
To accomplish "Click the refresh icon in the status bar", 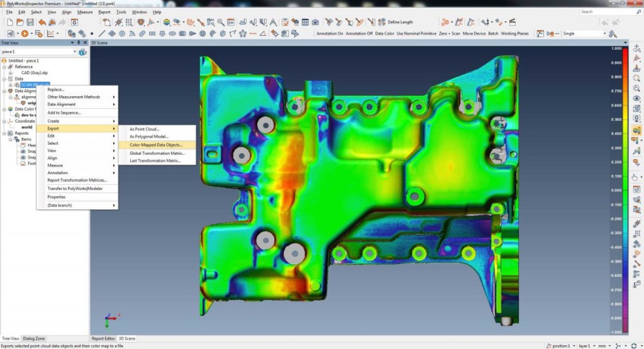I will click(634, 346).
